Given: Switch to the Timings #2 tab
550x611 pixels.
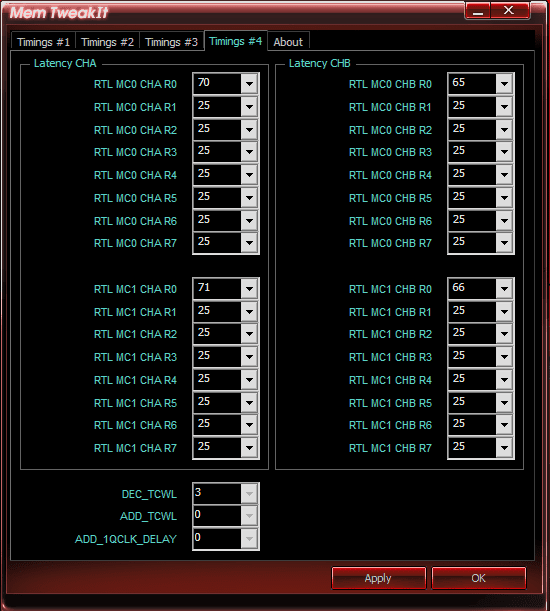Looking at the screenshot, I should pyautogui.click(x=107, y=42).
